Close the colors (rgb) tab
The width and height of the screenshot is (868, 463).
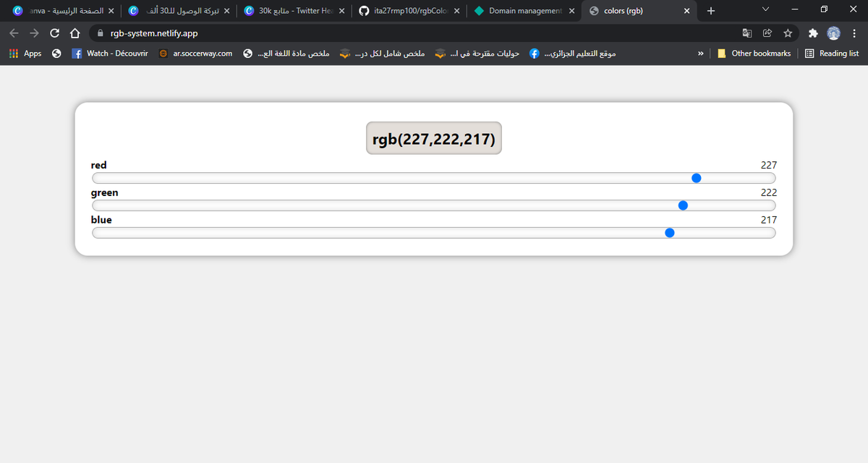pyautogui.click(x=686, y=11)
